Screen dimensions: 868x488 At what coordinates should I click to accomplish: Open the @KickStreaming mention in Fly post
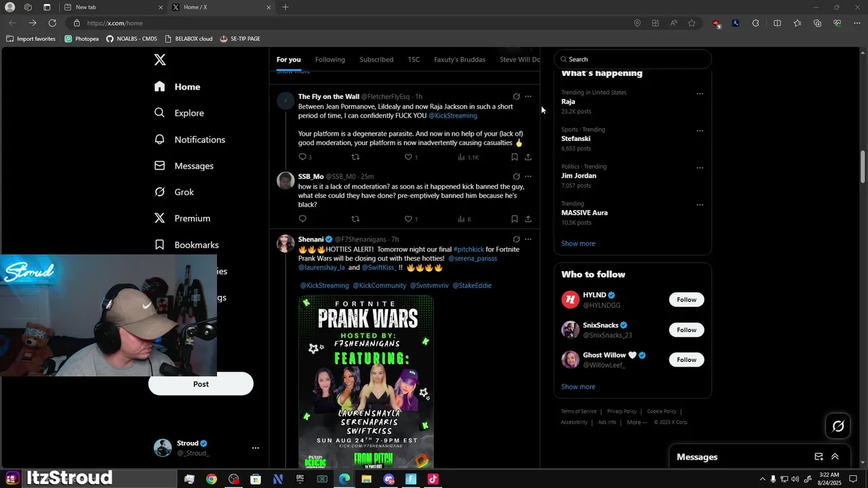(453, 116)
